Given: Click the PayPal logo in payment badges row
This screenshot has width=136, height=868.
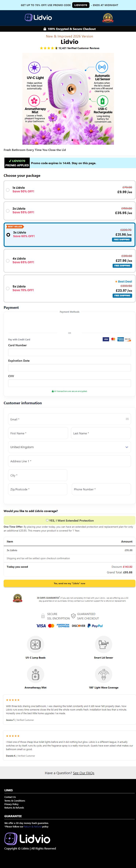Looking at the screenshot, I should click(95, 626).
